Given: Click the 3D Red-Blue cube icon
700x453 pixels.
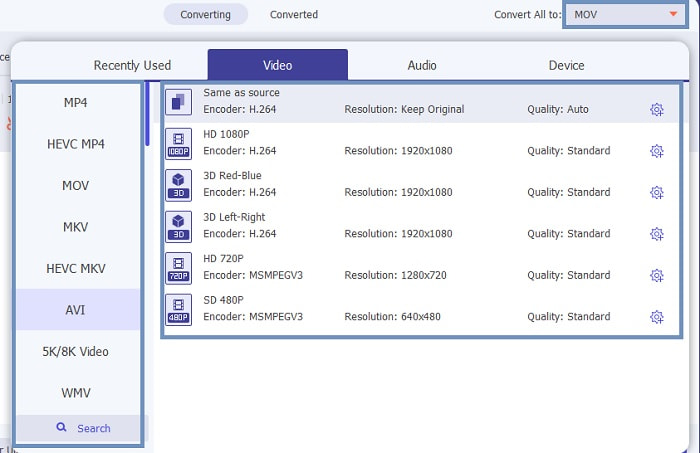Looking at the screenshot, I should (x=179, y=185).
